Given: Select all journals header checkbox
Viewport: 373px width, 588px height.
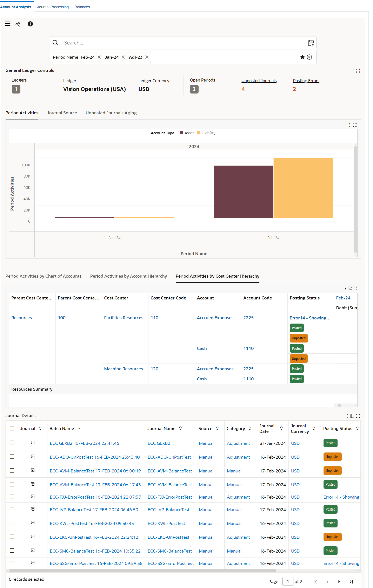Looking at the screenshot, I should pyautogui.click(x=12, y=428).
